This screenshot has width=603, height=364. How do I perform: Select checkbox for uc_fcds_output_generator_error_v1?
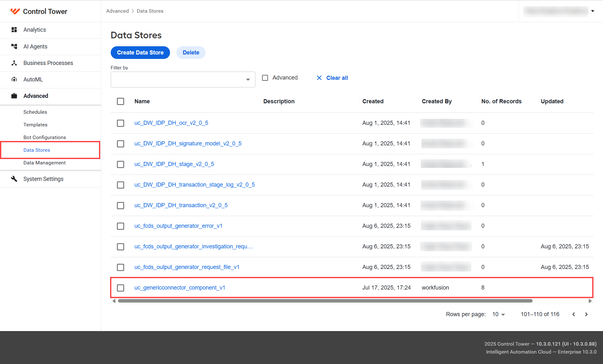121,226
